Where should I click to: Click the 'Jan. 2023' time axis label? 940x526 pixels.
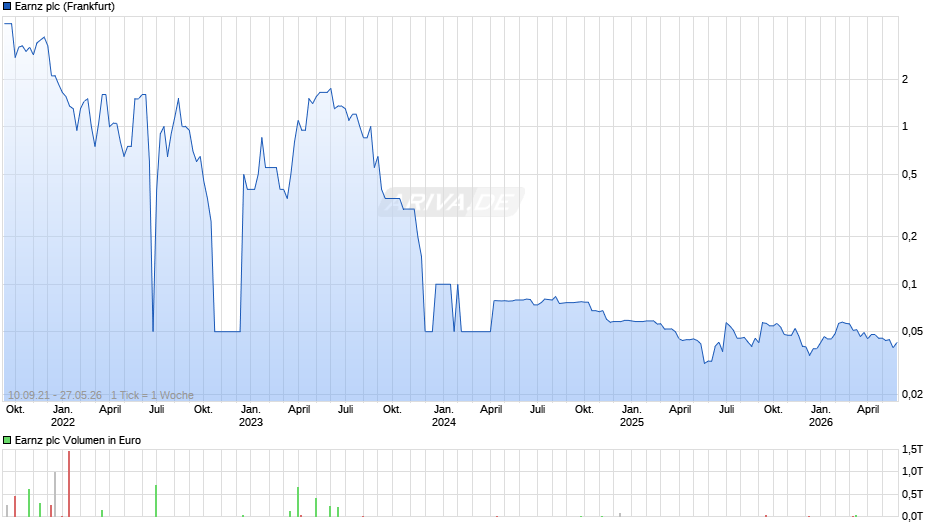251,416
